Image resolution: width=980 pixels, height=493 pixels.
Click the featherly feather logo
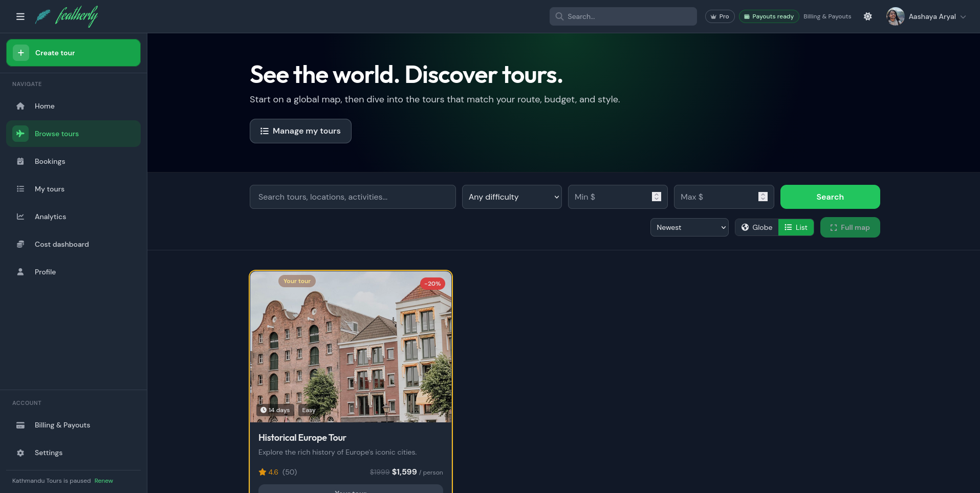[67, 16]
